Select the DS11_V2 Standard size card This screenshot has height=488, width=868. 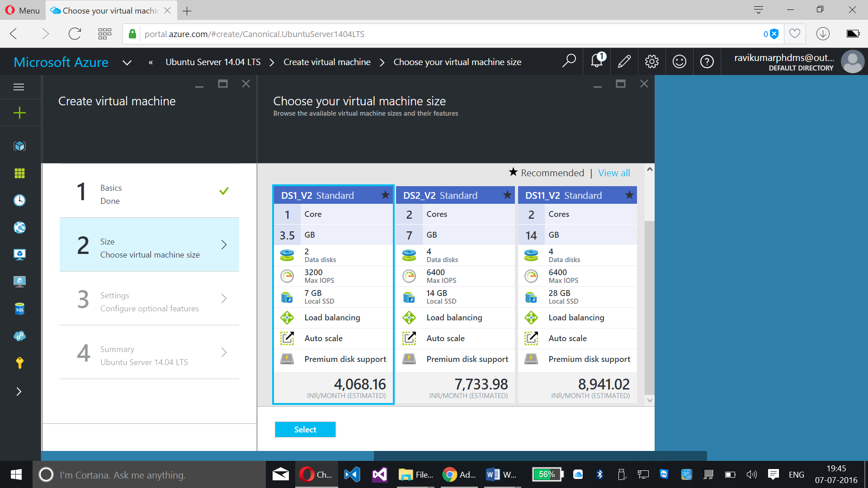pyautogui.click(x=577, y=294)
